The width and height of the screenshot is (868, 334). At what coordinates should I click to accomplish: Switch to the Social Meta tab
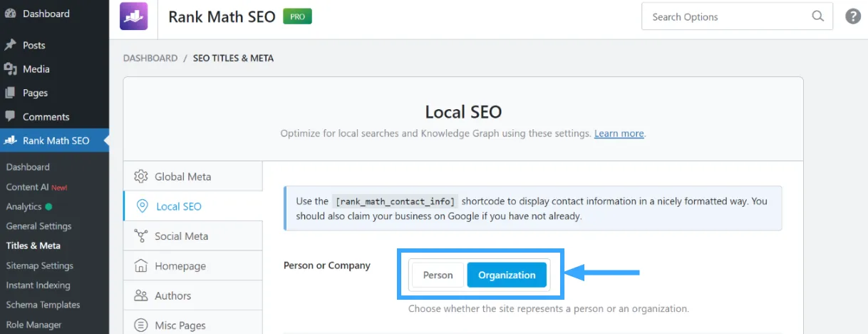(x=193, y=236)
